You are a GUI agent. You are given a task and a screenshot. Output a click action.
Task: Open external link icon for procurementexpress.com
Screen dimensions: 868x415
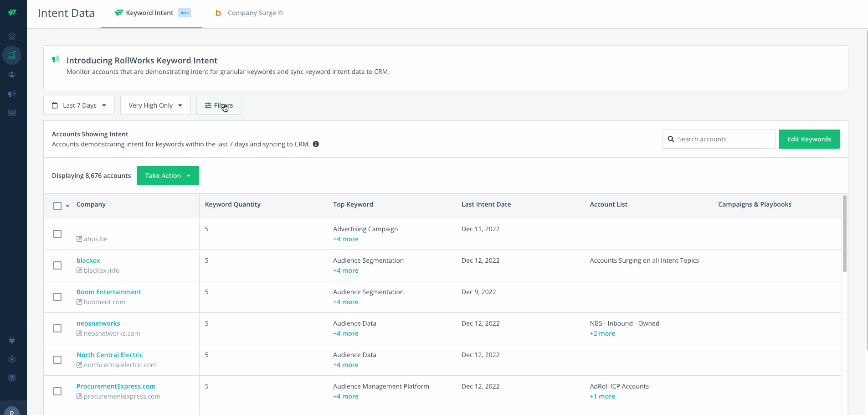pyautogui.click(x=79, y=396)
